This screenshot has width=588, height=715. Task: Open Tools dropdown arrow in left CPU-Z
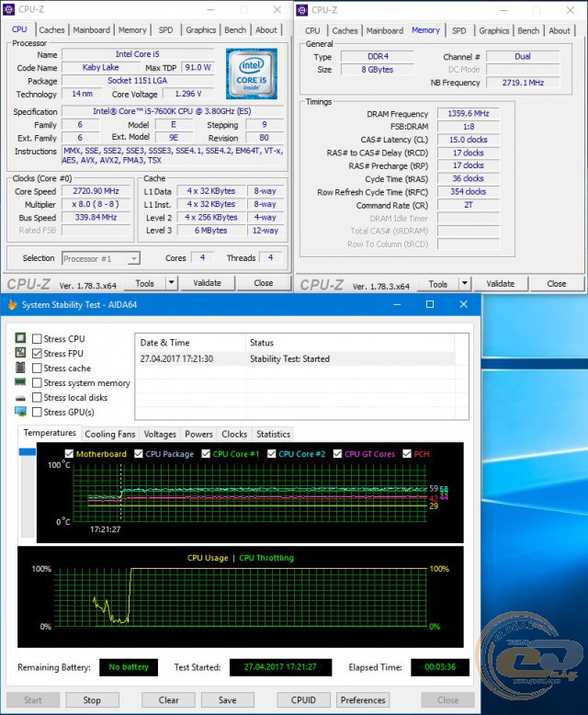(171, 283)
